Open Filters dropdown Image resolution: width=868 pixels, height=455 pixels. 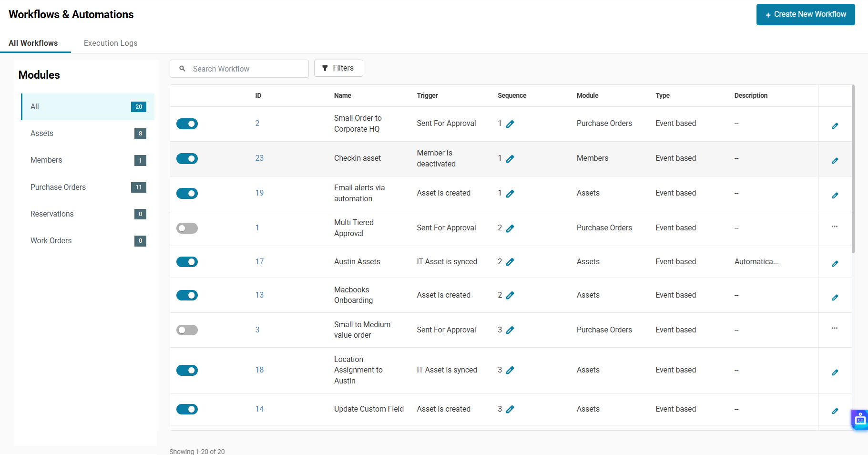pyautogui.click(x=338, y=68)
